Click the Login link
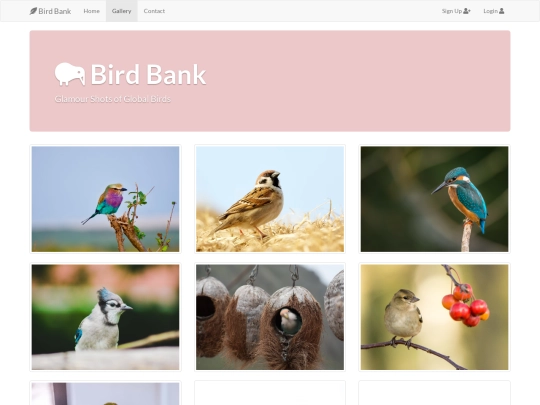540x405 pixels. [x=494, y=11]
